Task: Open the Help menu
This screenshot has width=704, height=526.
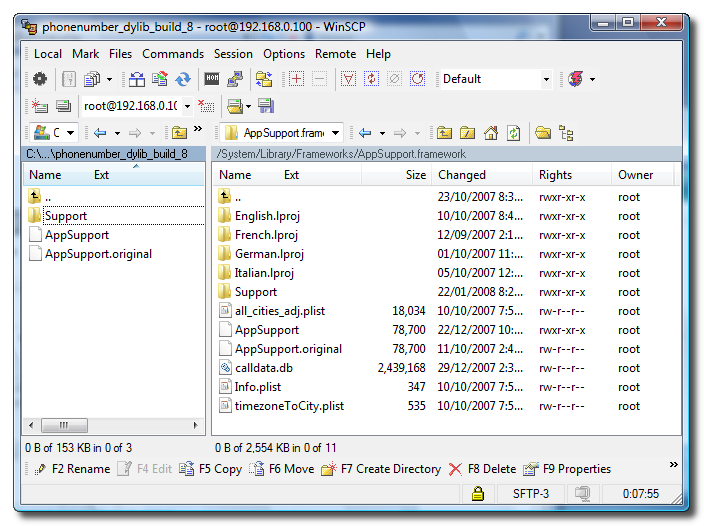Action: click(378, 54)
